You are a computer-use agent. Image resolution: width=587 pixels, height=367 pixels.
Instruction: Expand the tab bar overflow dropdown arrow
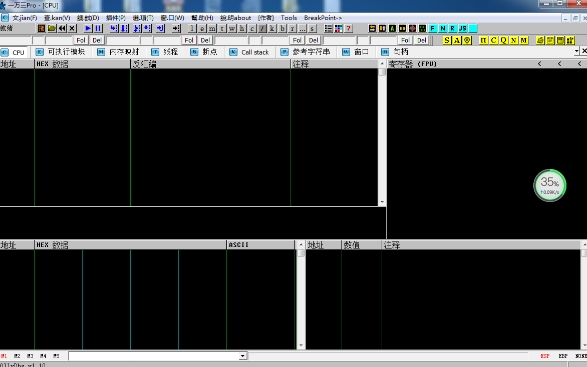click(577, 51)
